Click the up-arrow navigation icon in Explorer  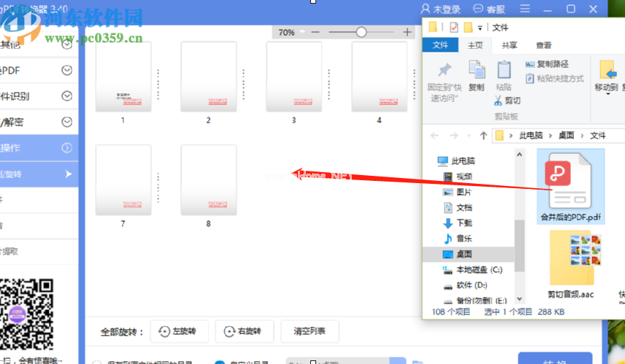point(483,136)
